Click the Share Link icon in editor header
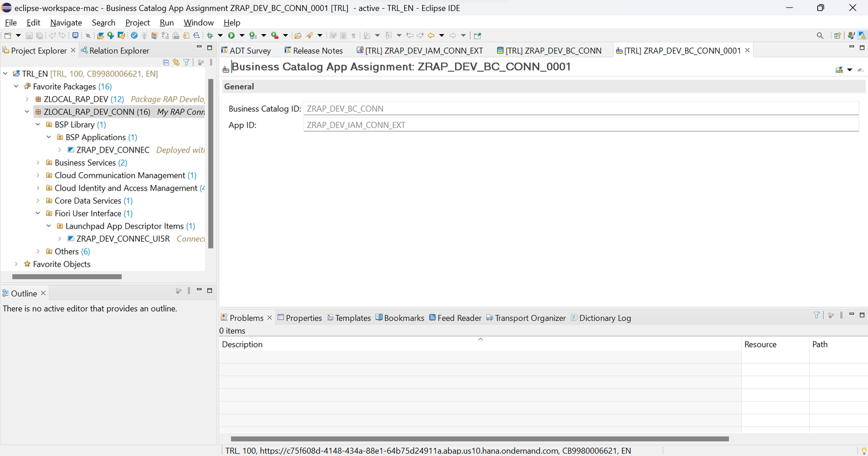The width and height of the screenshot is (868, 456). (839, 69)
